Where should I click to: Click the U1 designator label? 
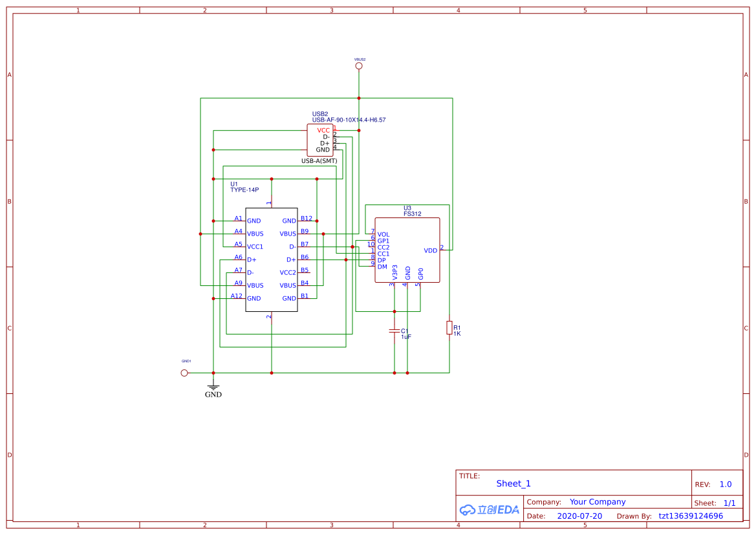click(234, 184)
